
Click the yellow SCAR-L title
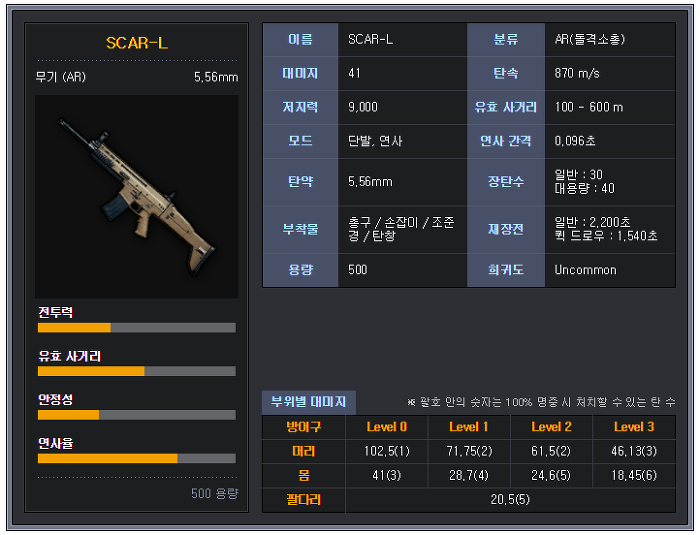point(137,43)
